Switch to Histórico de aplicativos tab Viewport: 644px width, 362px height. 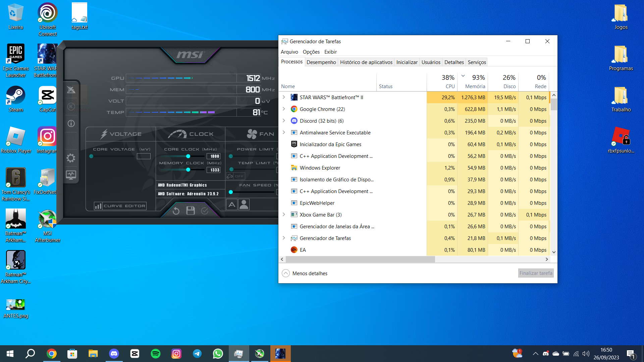point(366,62)
